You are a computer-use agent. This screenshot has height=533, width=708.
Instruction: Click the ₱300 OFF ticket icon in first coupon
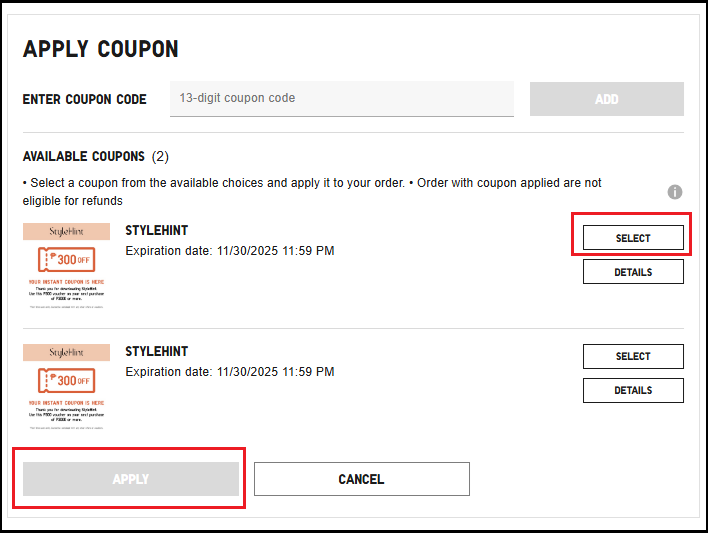click(x=66, y=261)
